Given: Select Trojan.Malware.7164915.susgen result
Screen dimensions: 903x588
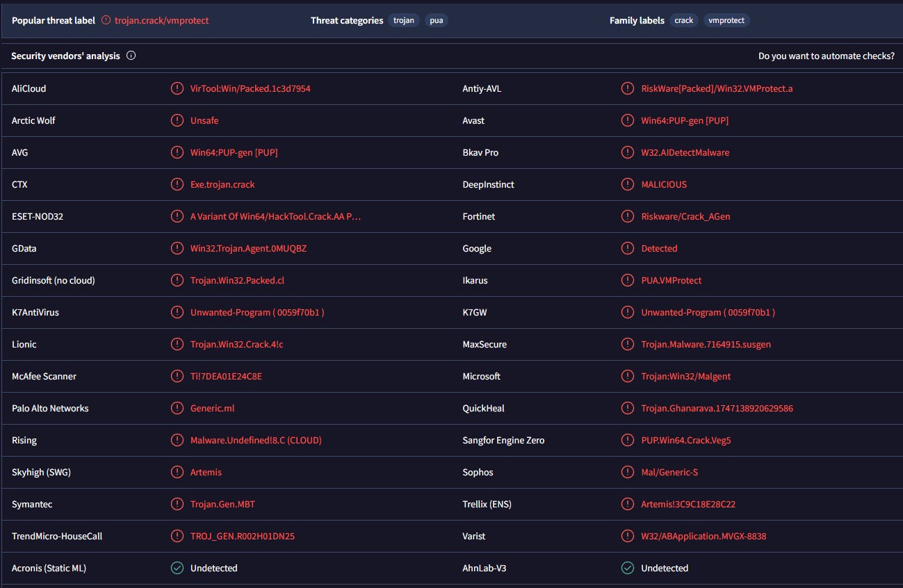Looking at the screenshot, I should coord(706,344).
